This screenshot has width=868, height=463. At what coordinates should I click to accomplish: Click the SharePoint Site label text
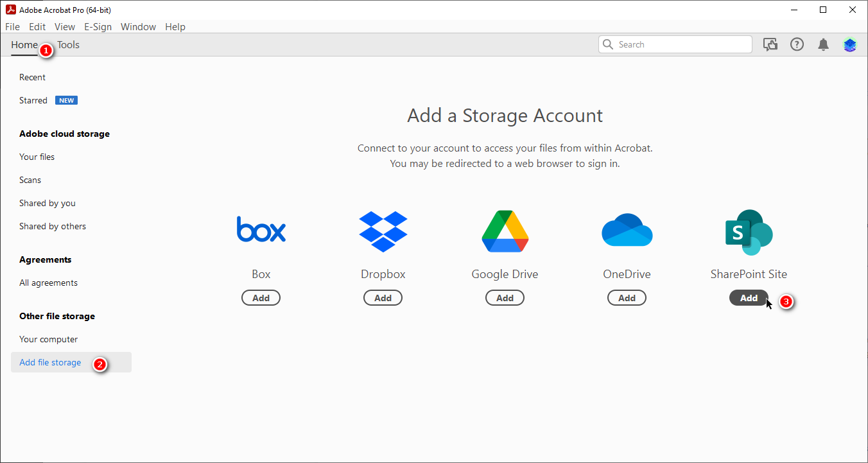749,274
